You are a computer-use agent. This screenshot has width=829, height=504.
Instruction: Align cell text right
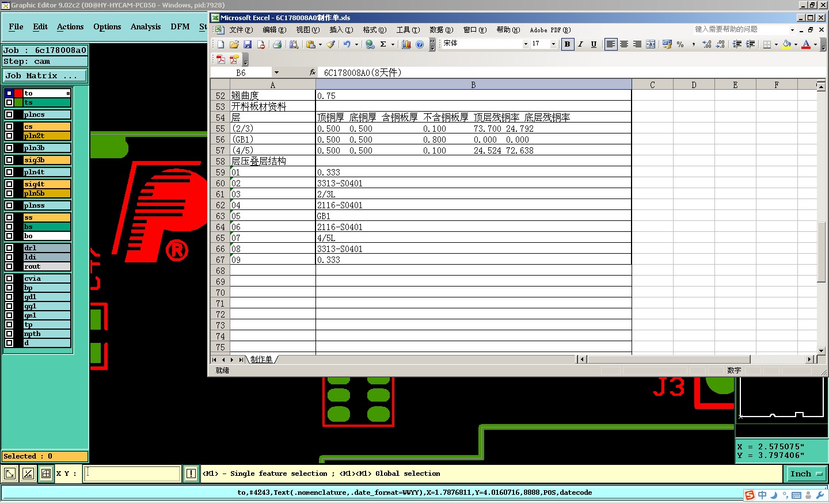click(x=637, y=44)
